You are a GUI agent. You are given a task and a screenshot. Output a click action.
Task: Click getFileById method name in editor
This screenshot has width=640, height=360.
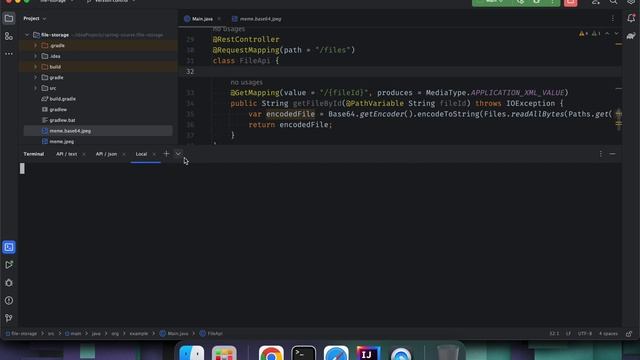(317, 103)
